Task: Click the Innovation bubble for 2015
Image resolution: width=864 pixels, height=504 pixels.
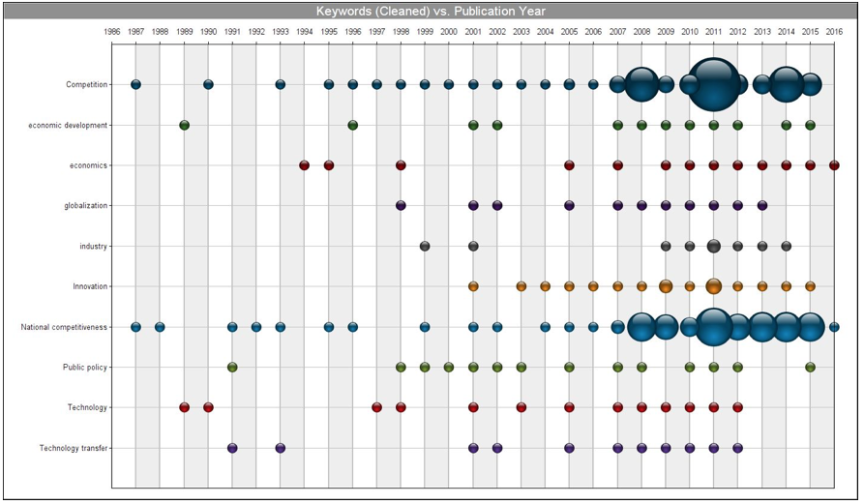Action: pyautogui.click(x=810, y=286)
